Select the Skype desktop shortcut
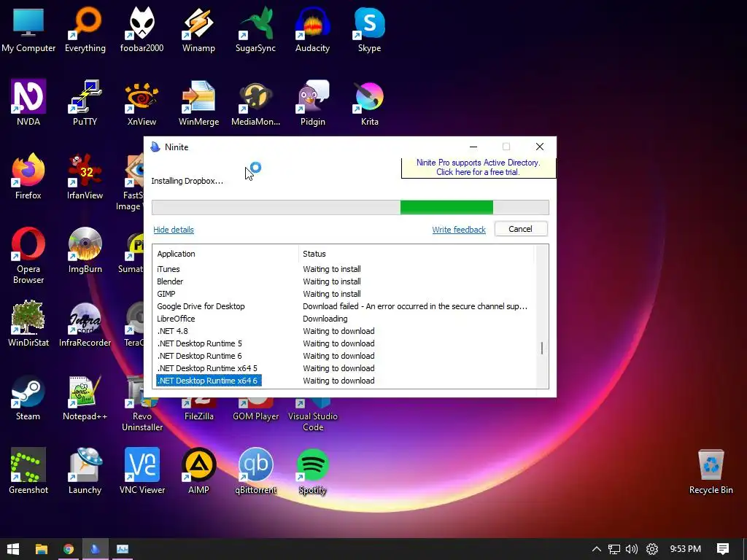 pos(369,29)
